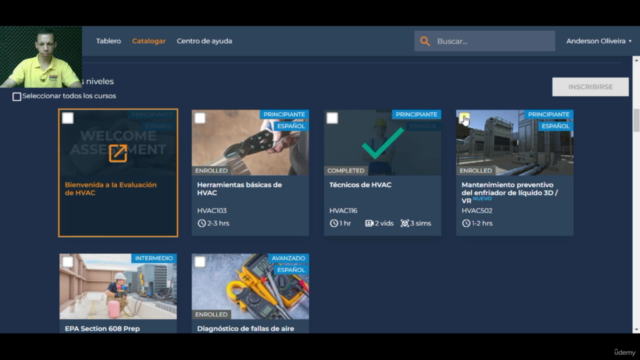Image resolution: width=640 pixels, height=360 pixels.
Task: Open Herramientas básicas de HVAC course title
Action: pos(239,189)
